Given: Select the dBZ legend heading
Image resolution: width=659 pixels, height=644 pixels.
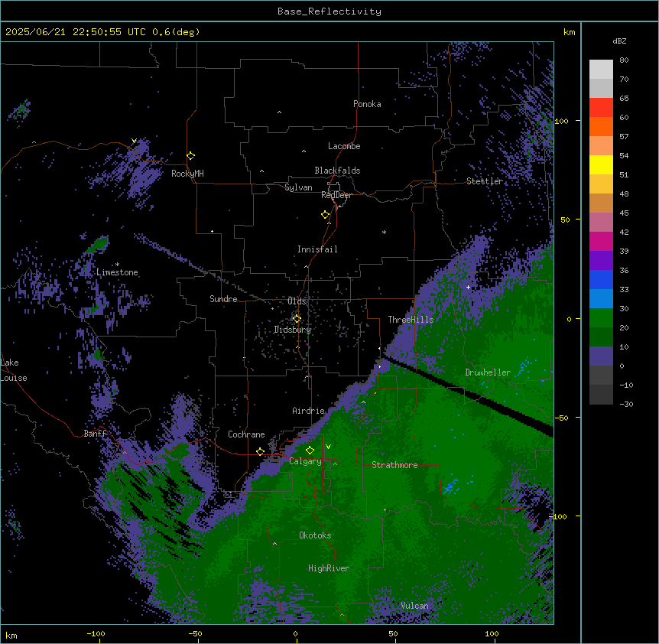Looking at the screenshot, I should [x=619, y=41].
